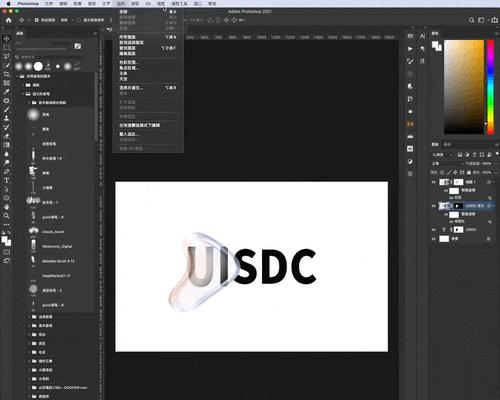Choose Select All in the open menu
The image size is (500, 400).
[148, 12]
